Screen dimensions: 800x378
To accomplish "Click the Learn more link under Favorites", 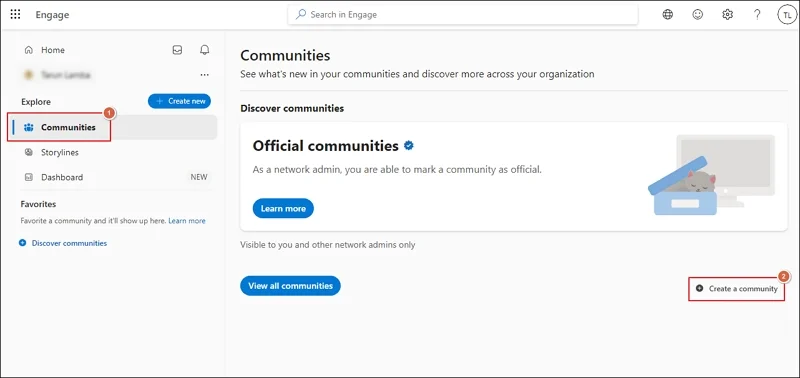I will pyautogui.click(x=187, y=221).
